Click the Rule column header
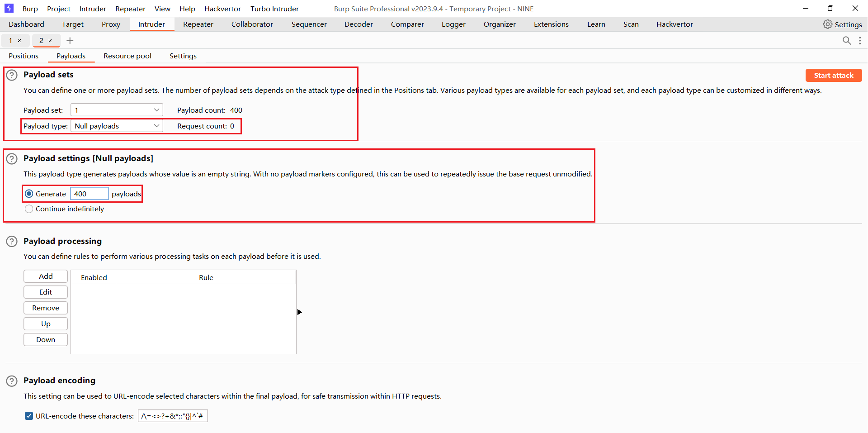The height and width of the screenshot is (433, 868). click(206, 277)
